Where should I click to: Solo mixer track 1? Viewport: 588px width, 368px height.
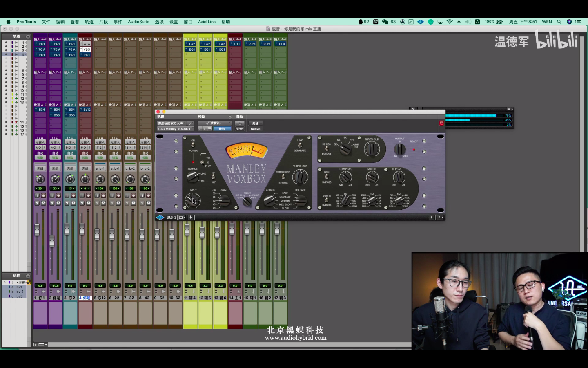click(x=37, y=203)
